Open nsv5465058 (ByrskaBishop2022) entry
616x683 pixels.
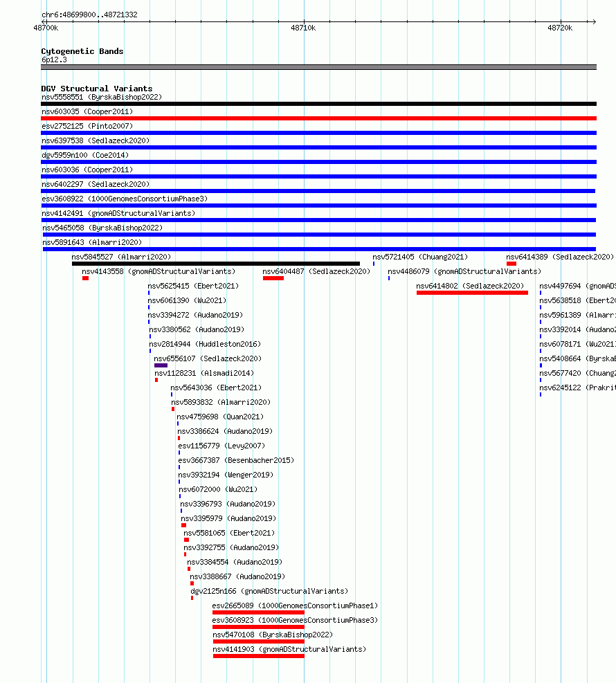tap(102, 228)
